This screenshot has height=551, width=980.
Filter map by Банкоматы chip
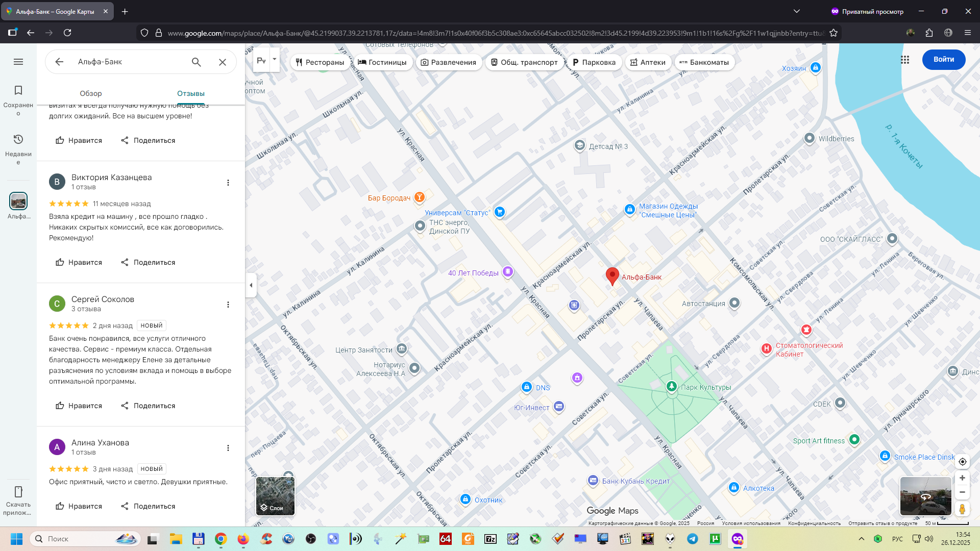point(704,62)
